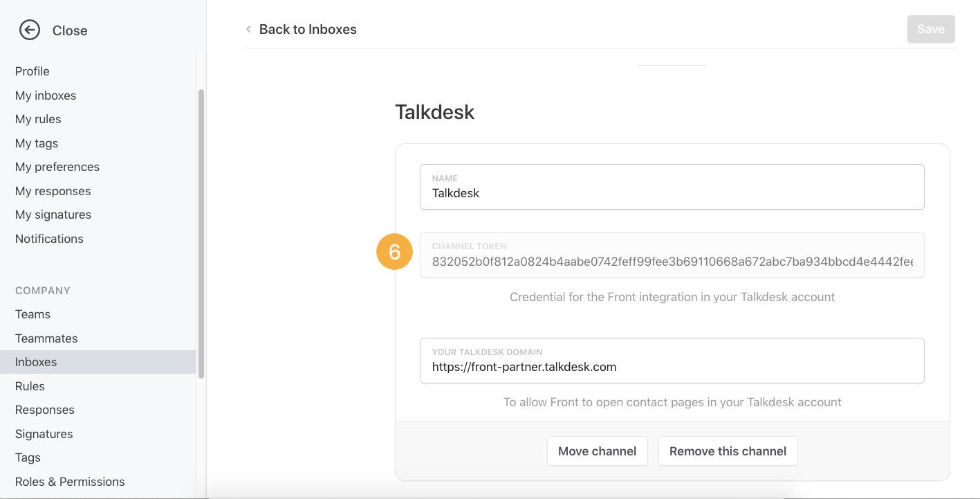Open company Responses section
Viewport: 980px width, 499px height.
[45, 410]
